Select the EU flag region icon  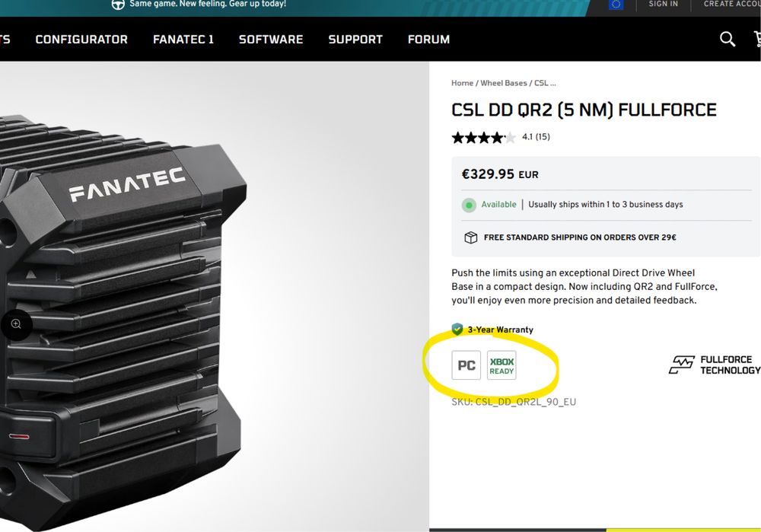[x=616, y=5]
